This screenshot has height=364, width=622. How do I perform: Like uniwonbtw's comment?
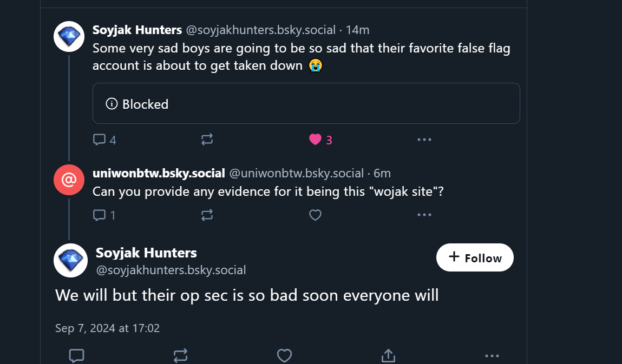point(316,215)
